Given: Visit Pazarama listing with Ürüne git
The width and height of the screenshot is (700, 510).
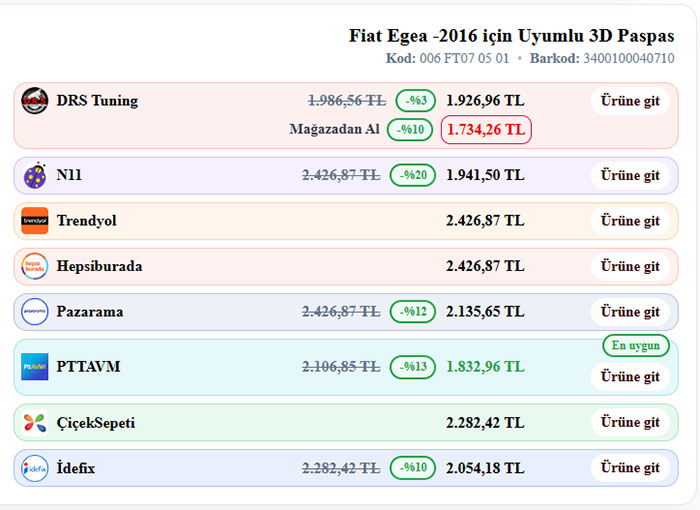Looking at the screenshot, I should tap(630, 312).
